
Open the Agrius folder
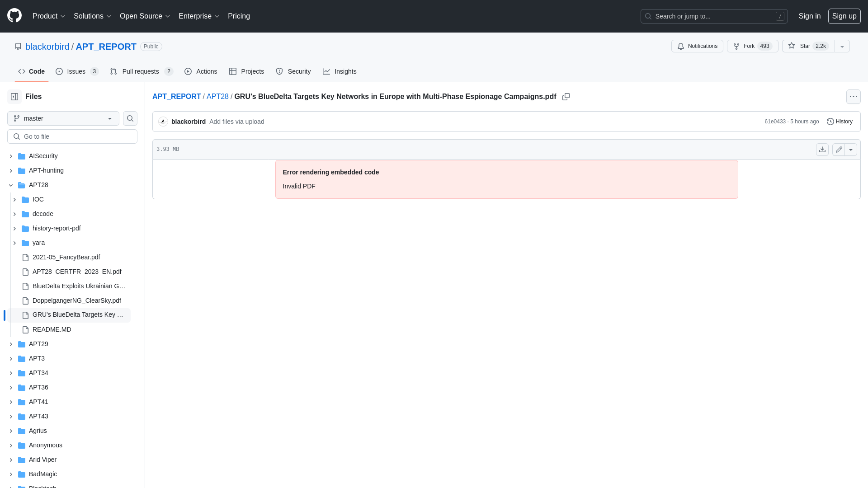click(38, 431)
